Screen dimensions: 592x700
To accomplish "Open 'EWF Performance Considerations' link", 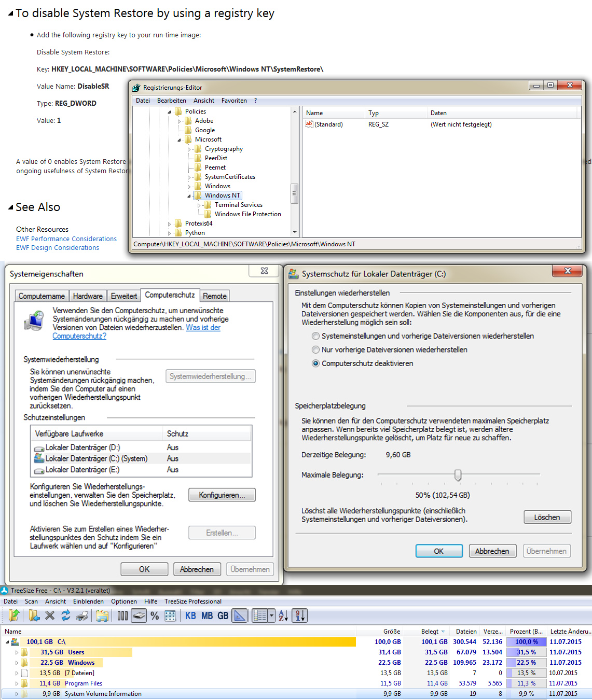I will click(66, 239).
